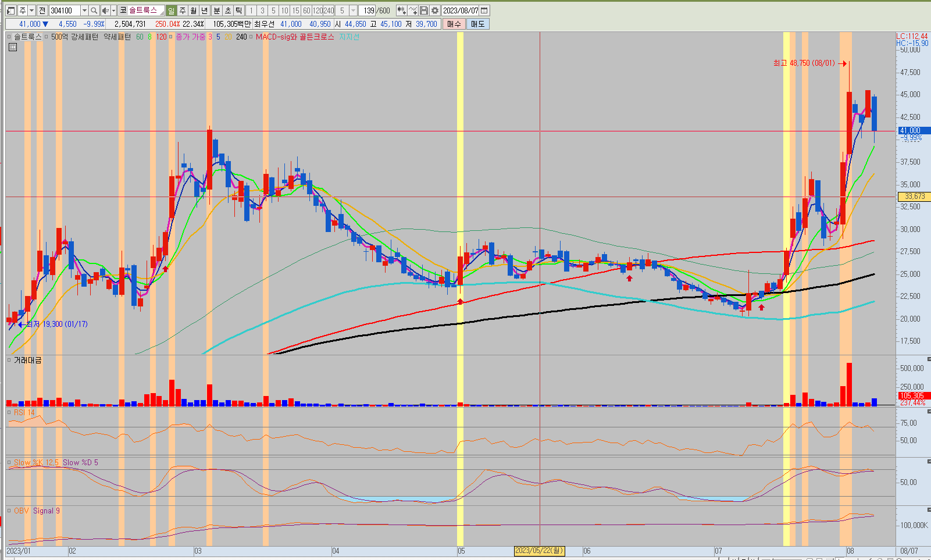Click the 약세패턴 legend label

(117, 37)
